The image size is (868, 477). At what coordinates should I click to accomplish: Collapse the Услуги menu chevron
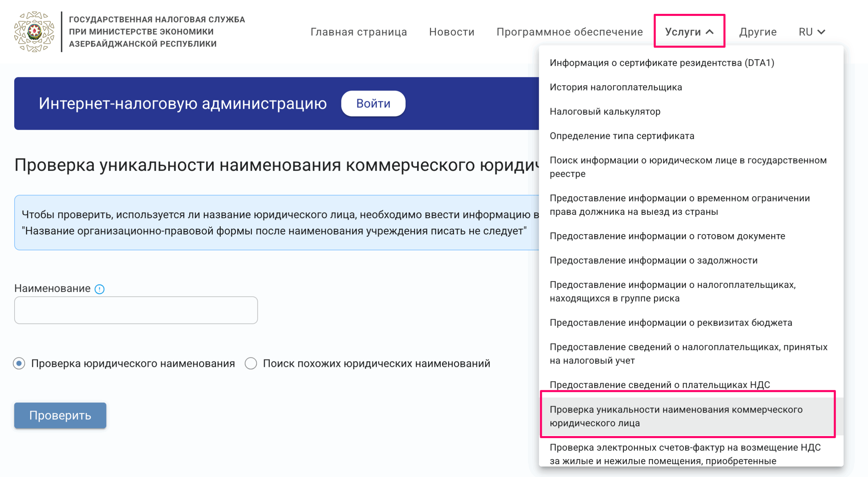tap(710, 32)
